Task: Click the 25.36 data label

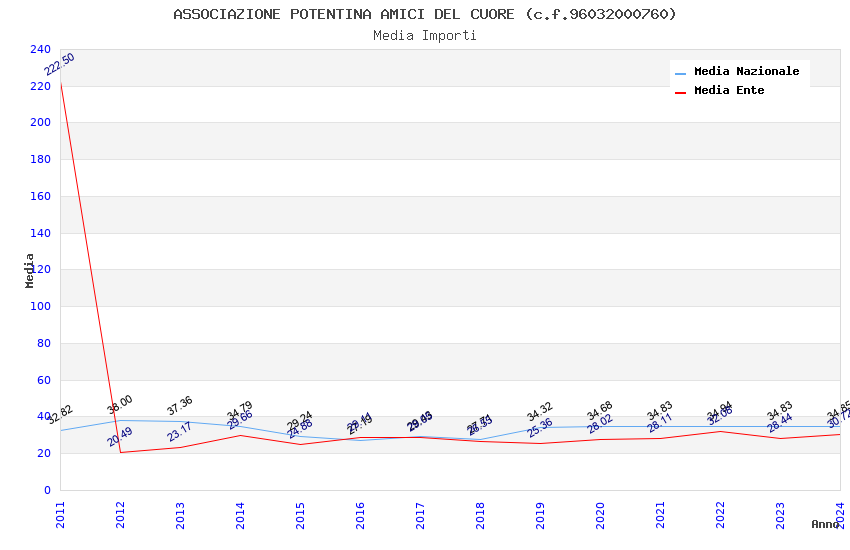Action: tap(540, 428)
